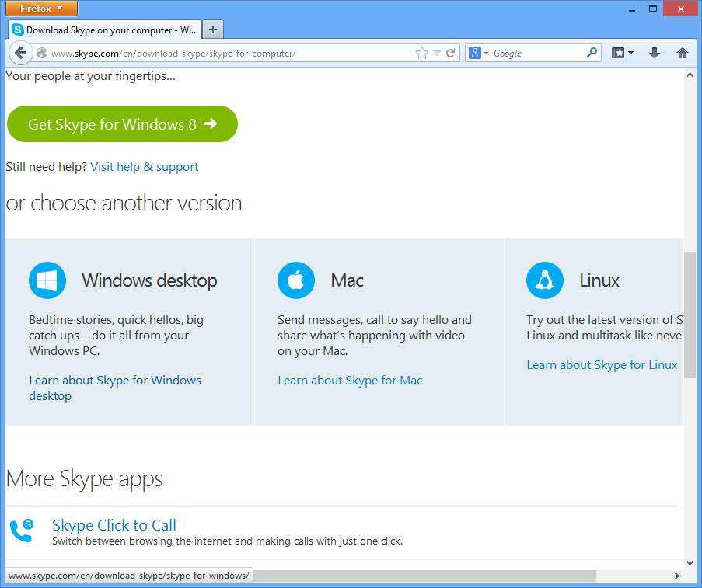The height and width of the screenshot is (588, 702).
Task: Click the horizontal scroll right arrow
Action: [677, 576]
